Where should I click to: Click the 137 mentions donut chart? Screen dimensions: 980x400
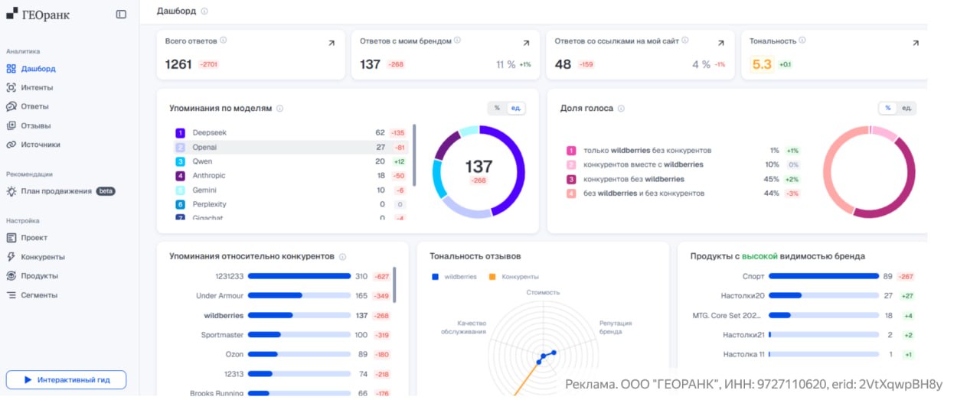pyautogui.click(x=479, y=172)
